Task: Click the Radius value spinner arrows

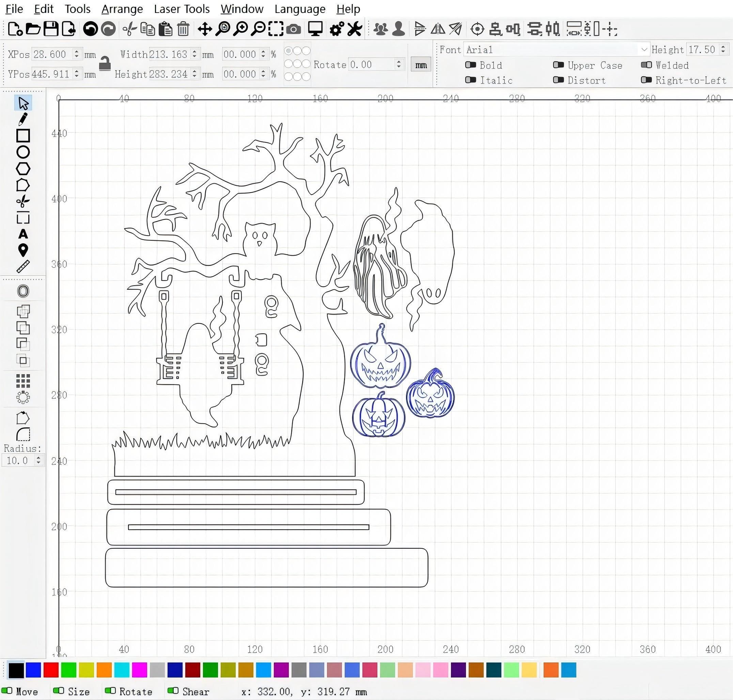Action: [x=38, y=460]
